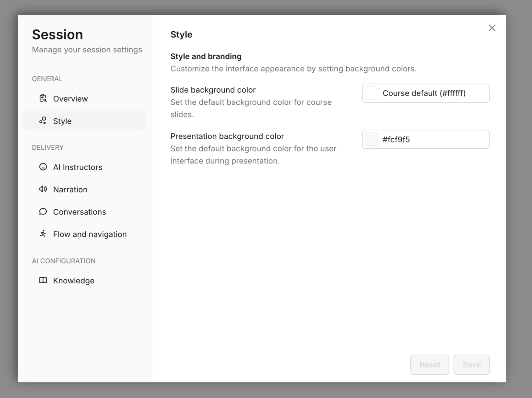Click the Knowledge open book icon
Screen dimensions: 532x398
point(43,280)
